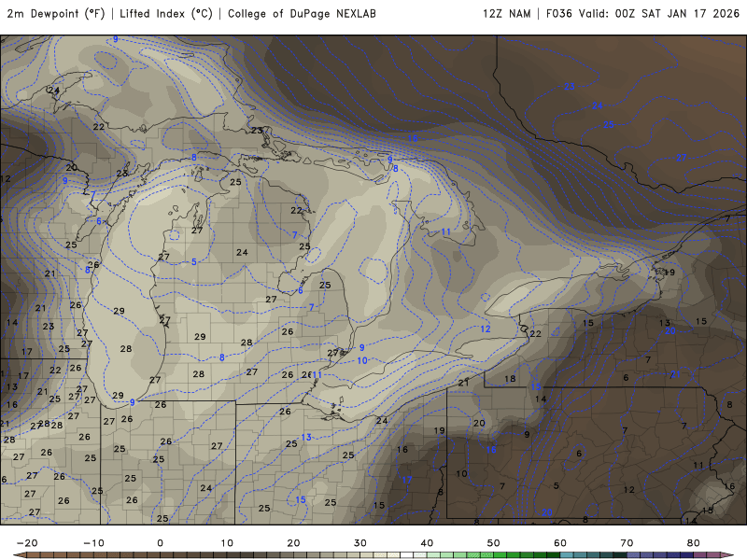Viewport: 747px width, 560px height.
Task: Select the blue '5' contour label over Lake Michigan
Action: tap(194, 262)
